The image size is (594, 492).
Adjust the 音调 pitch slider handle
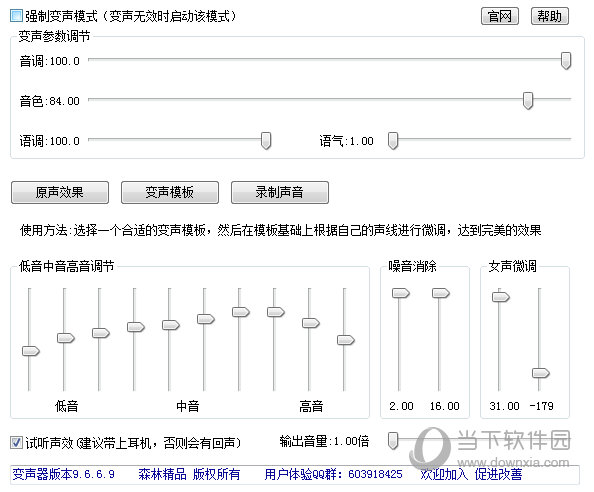pos(566,61)
